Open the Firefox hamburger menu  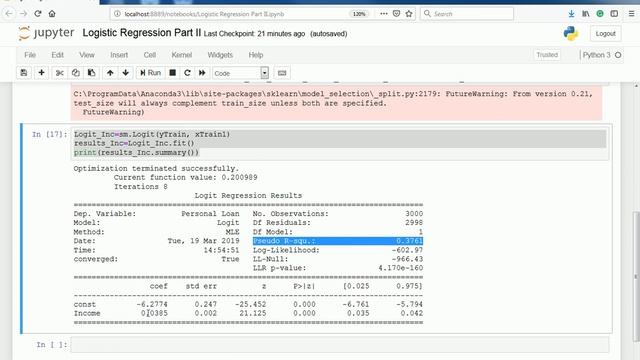coord(631,13)
